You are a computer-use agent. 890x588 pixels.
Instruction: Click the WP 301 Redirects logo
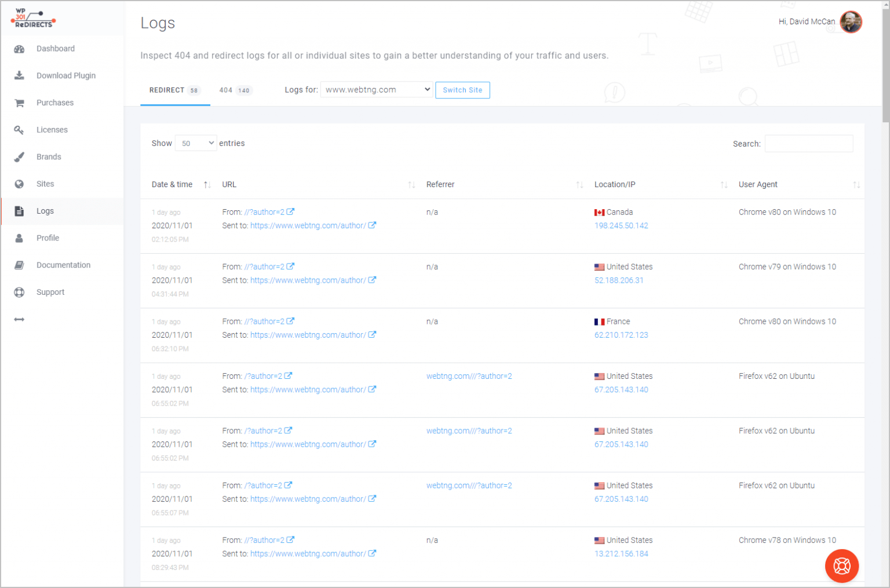point(32,18)
